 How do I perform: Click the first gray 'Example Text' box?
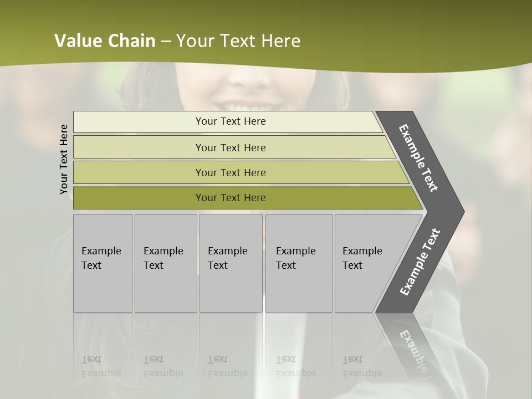click(103, 263)
